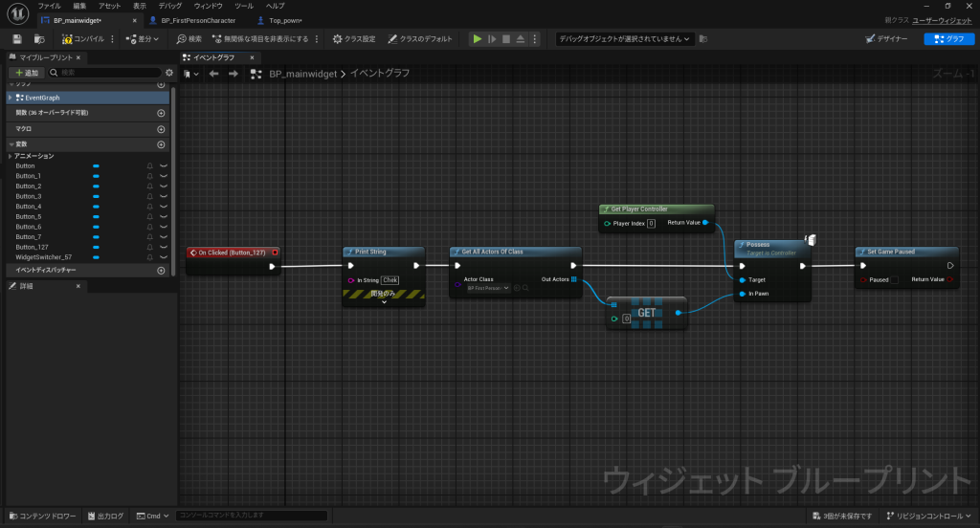Expand the Print String node development options

pyautogui.click(x=384, y=302)
